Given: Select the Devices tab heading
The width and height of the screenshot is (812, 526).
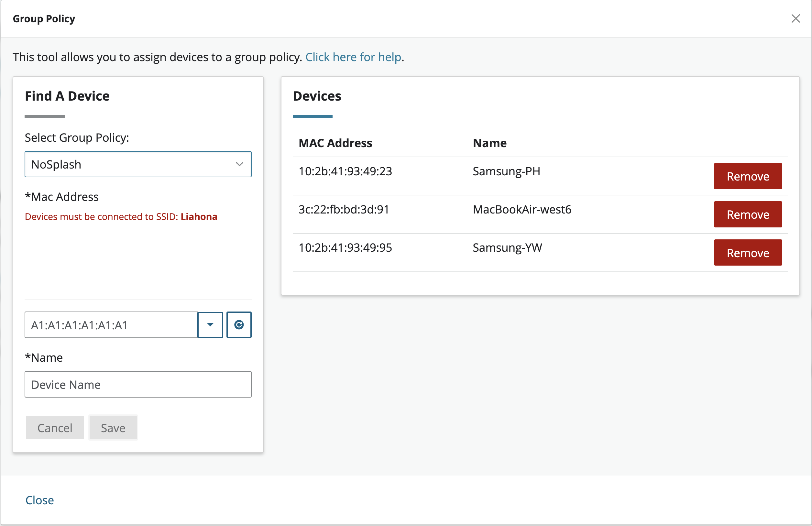Looking at the screenshot, I should coord(317,96).
